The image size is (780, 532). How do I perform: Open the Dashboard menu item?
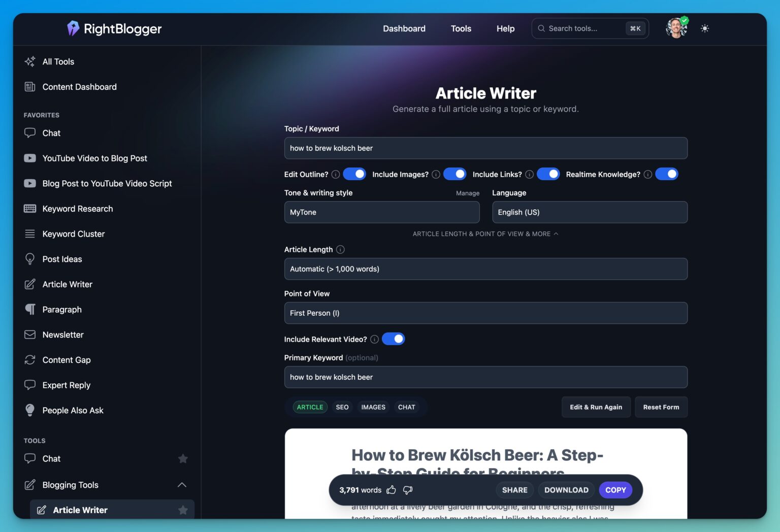coord(404,28)
